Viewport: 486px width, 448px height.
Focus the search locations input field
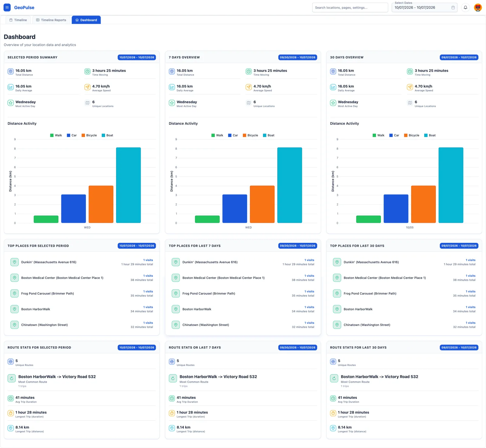pos(350,8)
